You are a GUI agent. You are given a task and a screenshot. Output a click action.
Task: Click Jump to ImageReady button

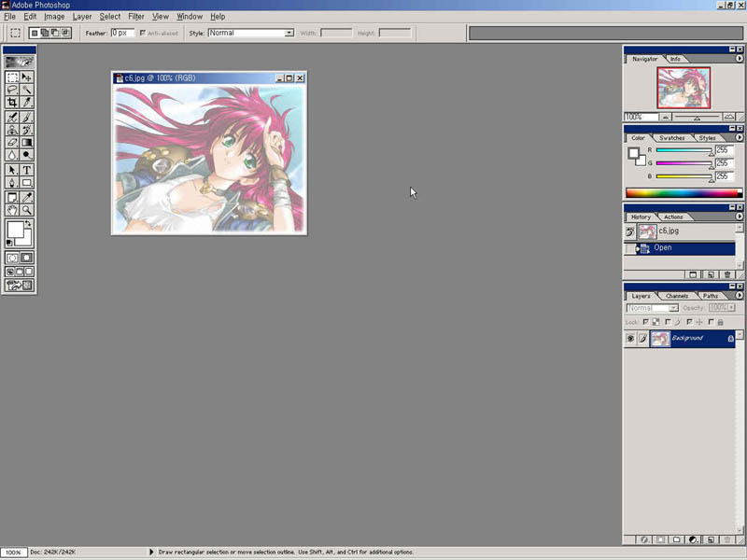point(20,286)
